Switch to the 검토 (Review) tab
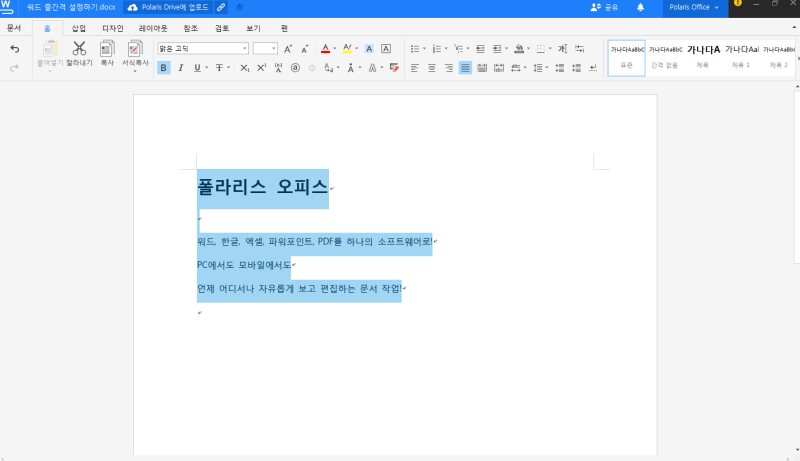This screenshot has width=800, height=461. pos(222,28)
